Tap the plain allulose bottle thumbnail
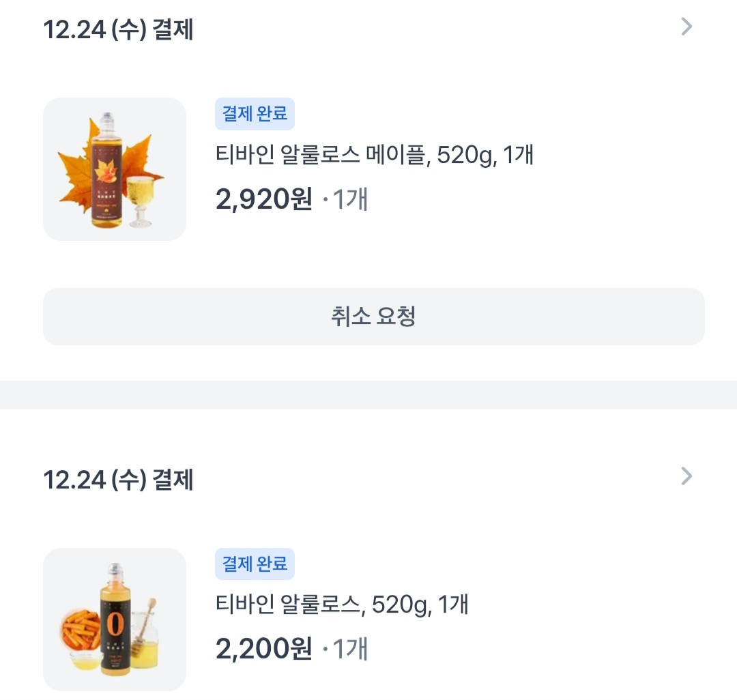The height and width of the screenshot is (700, 737). click(115, 619)
